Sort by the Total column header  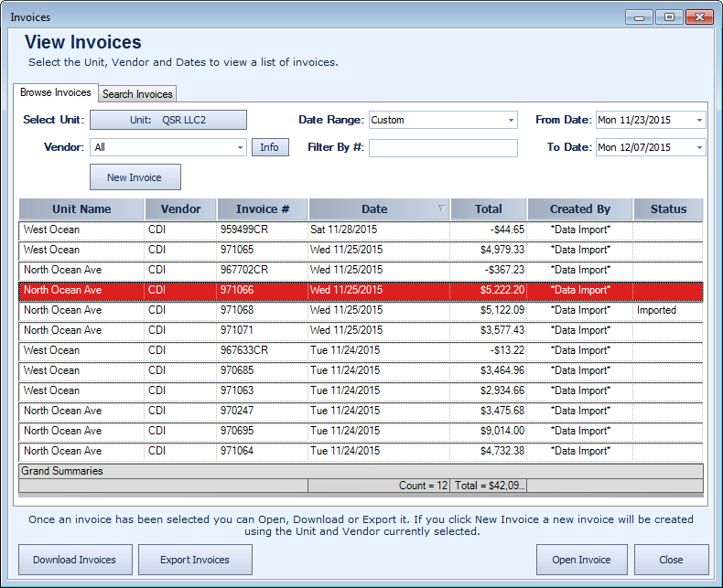(x=488, y=209)
